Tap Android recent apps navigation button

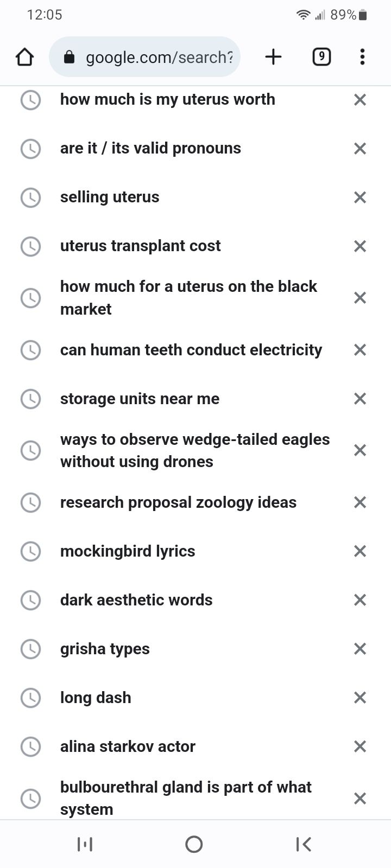point(85,844)
